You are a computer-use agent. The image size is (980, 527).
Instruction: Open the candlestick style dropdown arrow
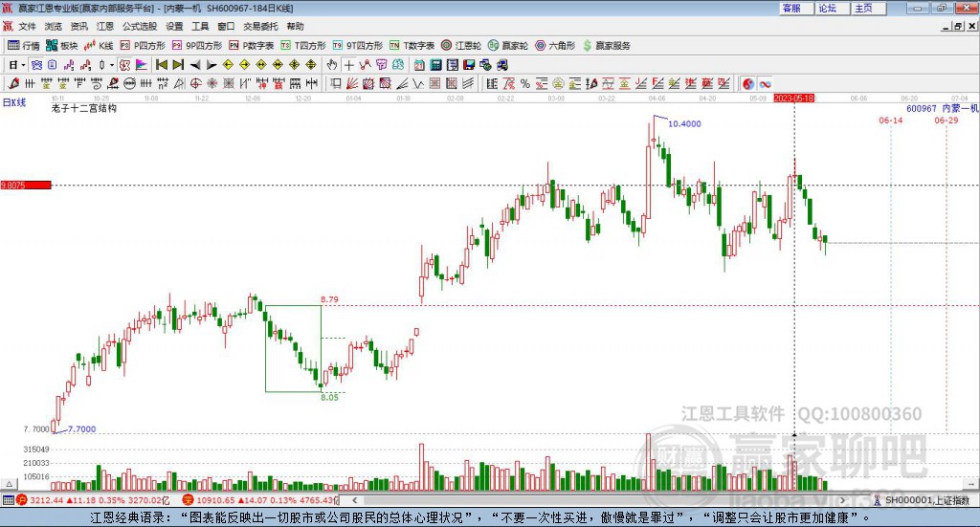(x=112, y=65)
